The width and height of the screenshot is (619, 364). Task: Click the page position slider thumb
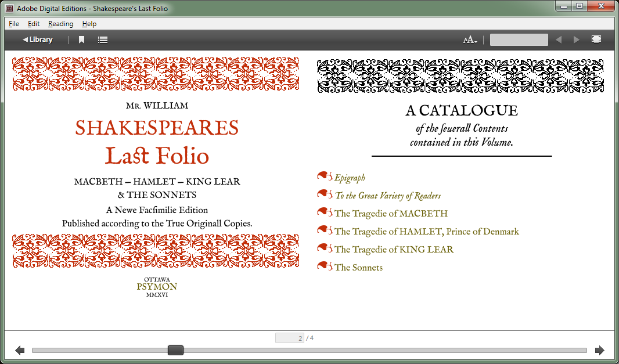[x=176, y=350]
